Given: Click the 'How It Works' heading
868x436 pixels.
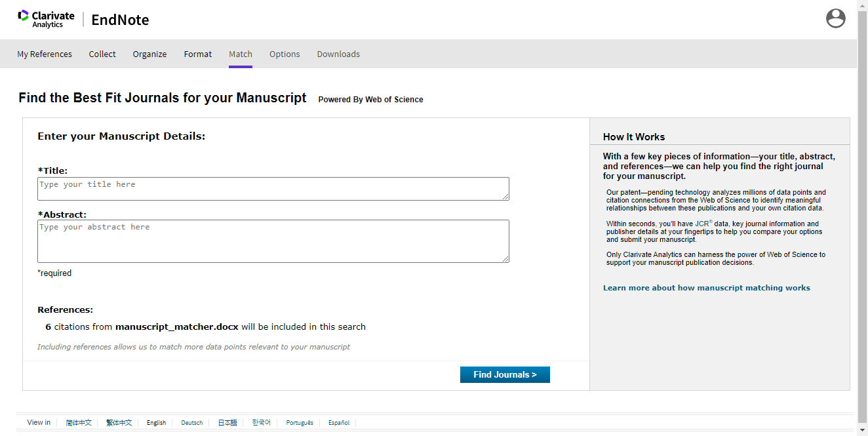Looking at the screenshot, I should tap(634, 137).
